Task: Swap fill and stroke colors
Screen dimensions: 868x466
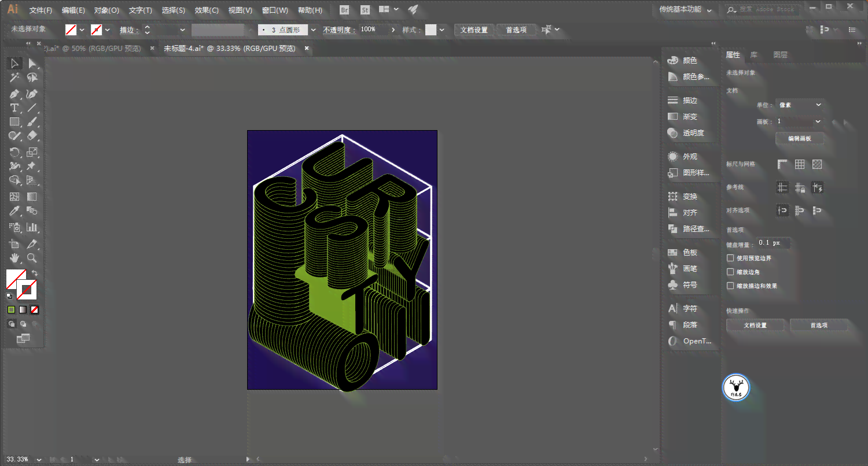Action: tap(34, 273)
